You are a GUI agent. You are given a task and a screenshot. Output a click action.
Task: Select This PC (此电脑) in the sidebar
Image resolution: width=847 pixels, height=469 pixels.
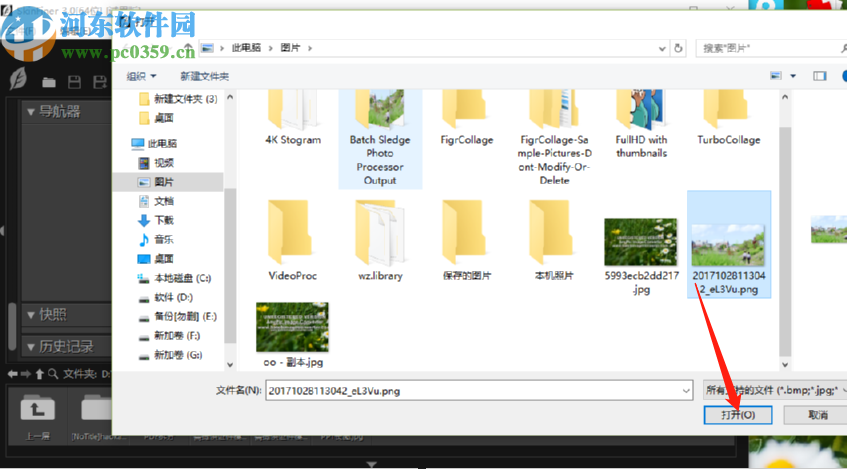click(x=154, y=143)
